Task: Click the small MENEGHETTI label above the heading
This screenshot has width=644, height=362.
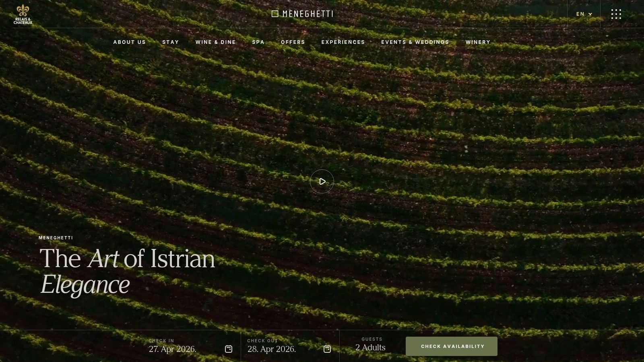Action: point(56,238)
